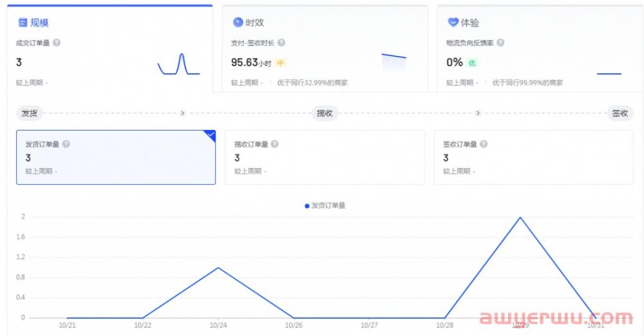Toggle the 发货订单量 chart legend
Image resolution: width=644 pixels, height=336 pixels.
click(x=325, y=205)
